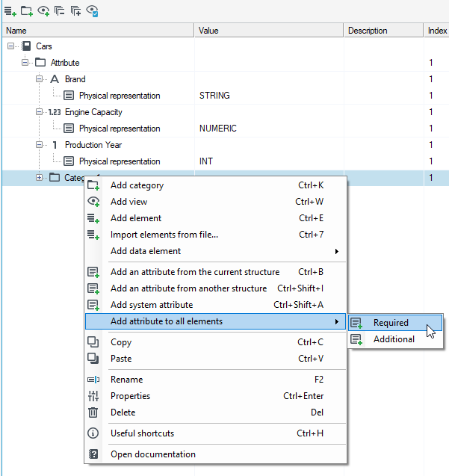Click the Rename icon in the context menu
The image size is (449, 476).
[93, 380]
